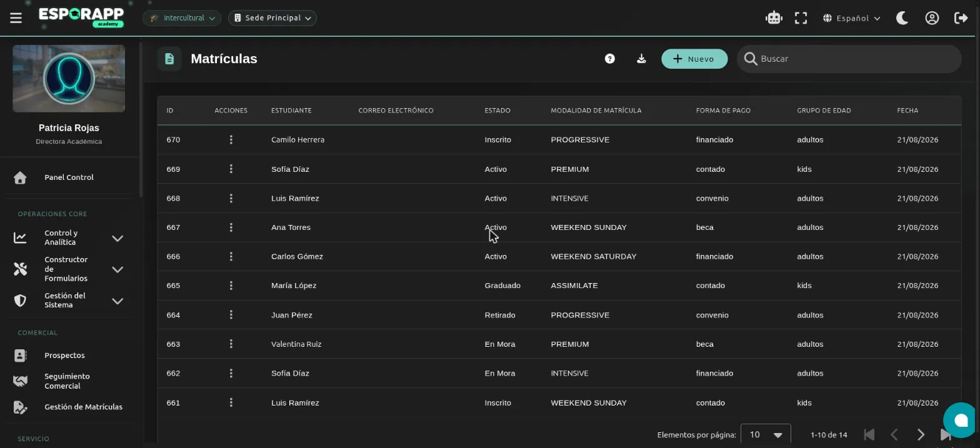Viewport: 980px width, 448px height.
Task: Open actions menu for Ana Torres row
Action: [231, 227]
